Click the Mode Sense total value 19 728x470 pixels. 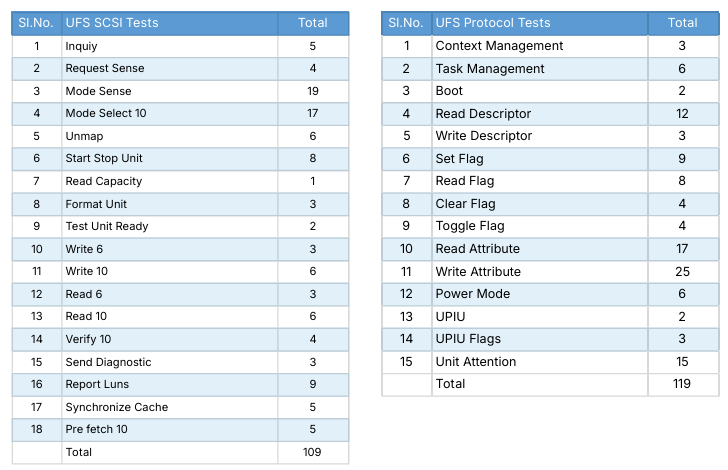pyautogui.click(x=312, y=91)
